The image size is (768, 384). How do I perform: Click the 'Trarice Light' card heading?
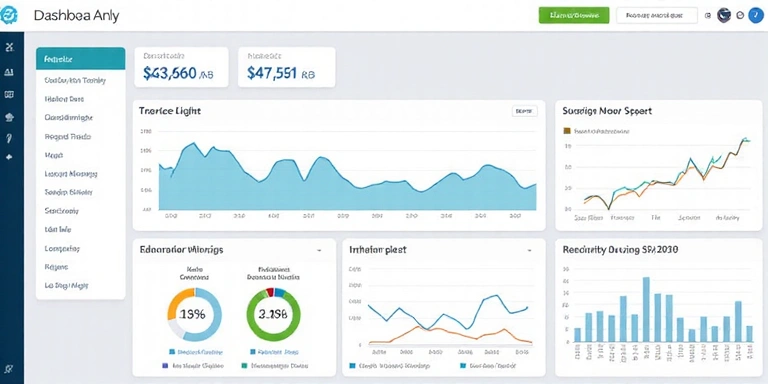[169, 111]
